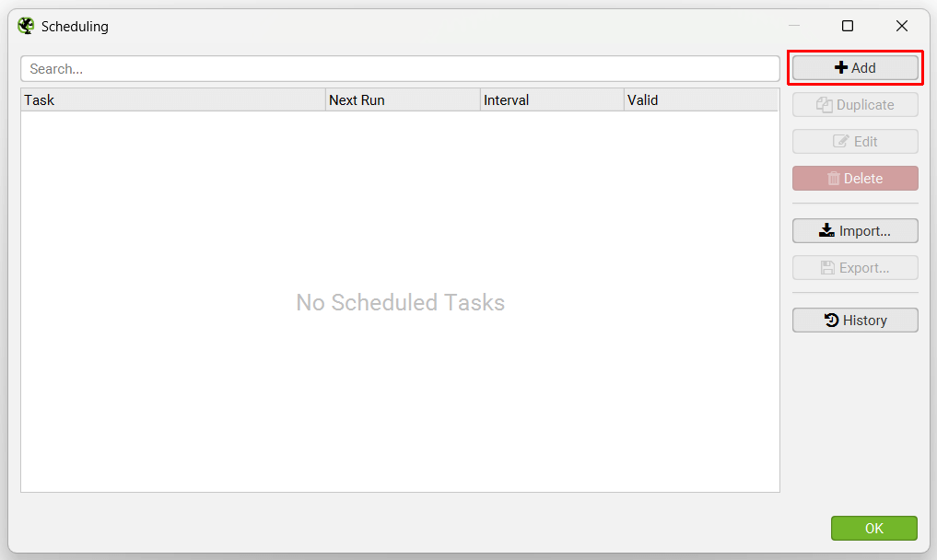The image size is (937, 560).
Task: Click the app icon in the title bar
Action: click(x=26, y=26)
